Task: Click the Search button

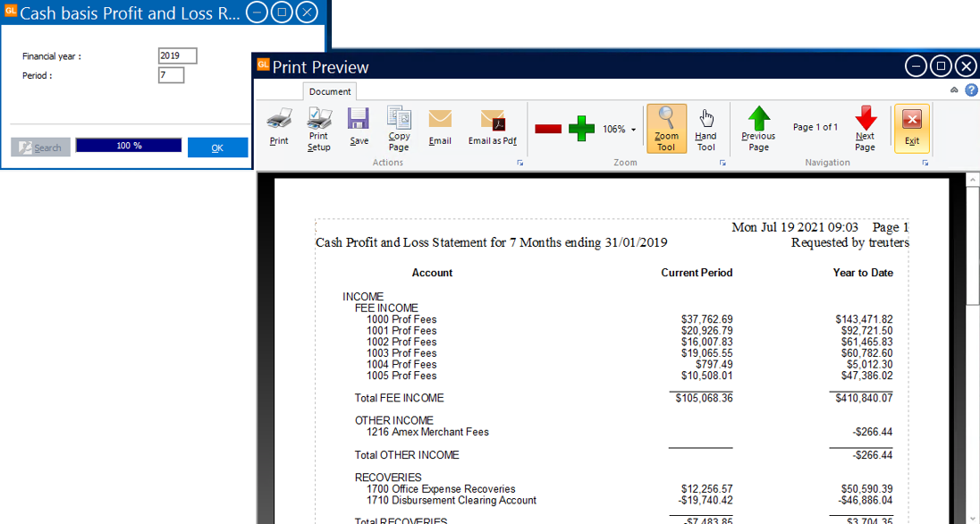Action: (40, 147)
